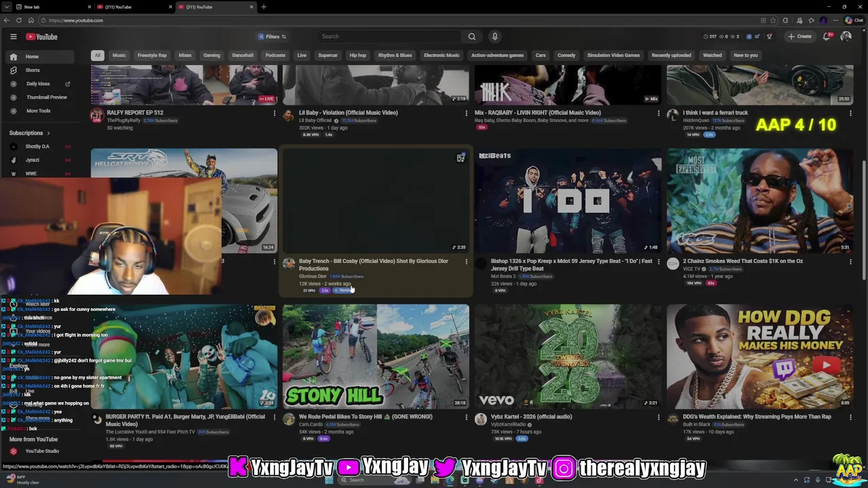This screenshot has height=488, width=868.
Task: Open the tab search dropdown arrow
Action: 5,7
